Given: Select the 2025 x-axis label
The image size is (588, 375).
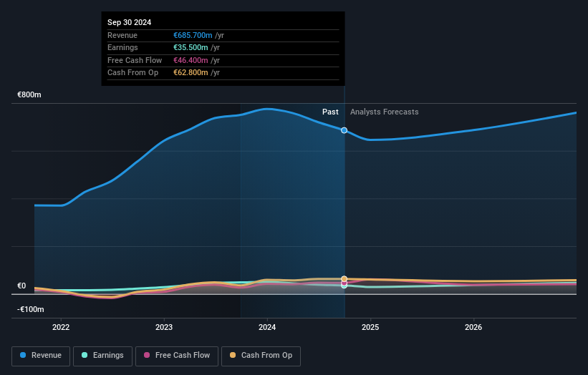Looking at the screenshot, I should 370,327.
